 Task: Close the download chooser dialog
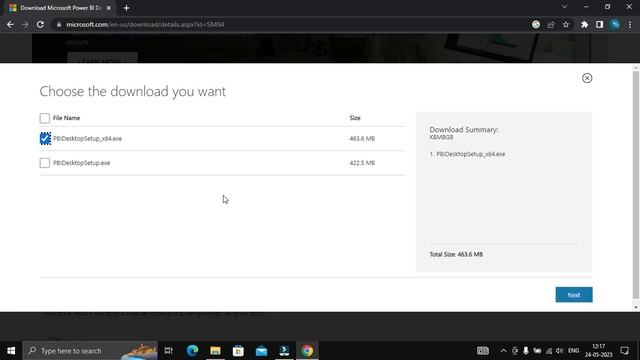[587, 78]
